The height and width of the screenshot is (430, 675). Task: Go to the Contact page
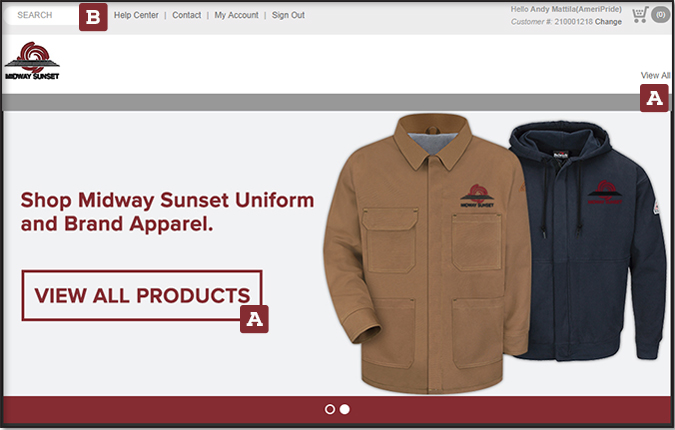(x=186, y=15)
